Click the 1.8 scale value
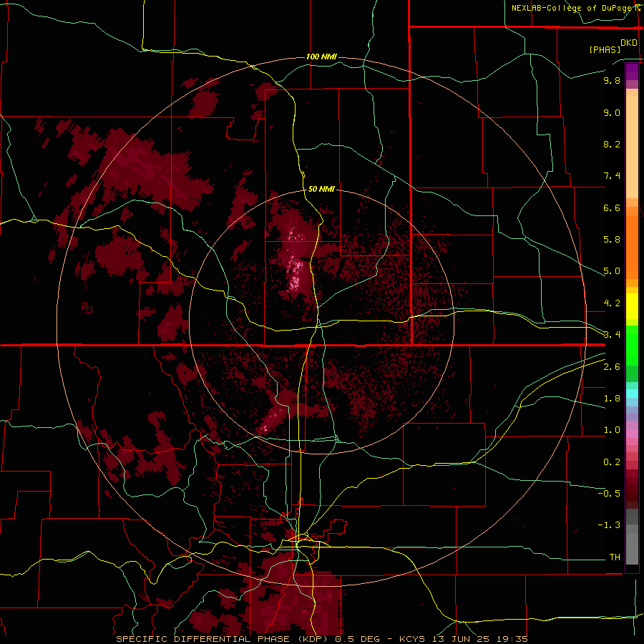This screenshot has width=644, height=644. point(612,399)
